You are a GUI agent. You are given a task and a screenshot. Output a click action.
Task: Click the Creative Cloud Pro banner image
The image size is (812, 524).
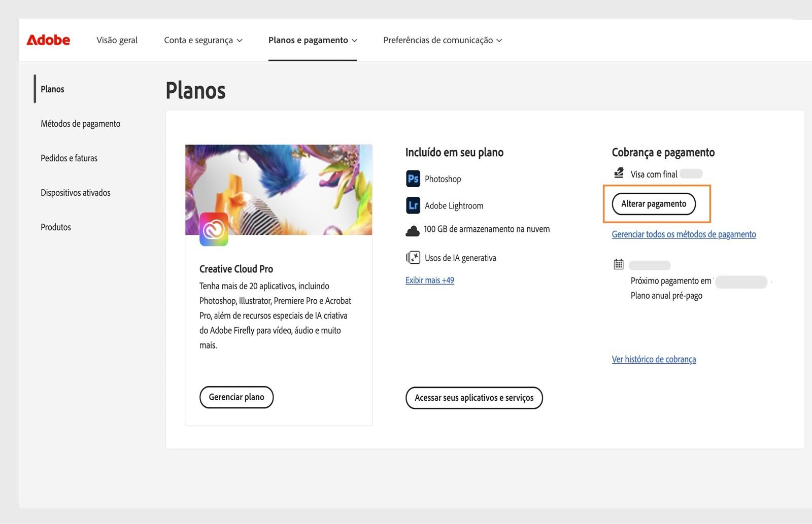pyautogui.click(x=279, y=190)
